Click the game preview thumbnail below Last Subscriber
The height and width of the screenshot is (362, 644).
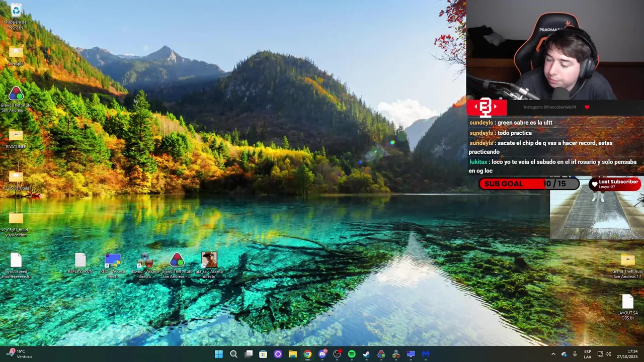point(597,215)
